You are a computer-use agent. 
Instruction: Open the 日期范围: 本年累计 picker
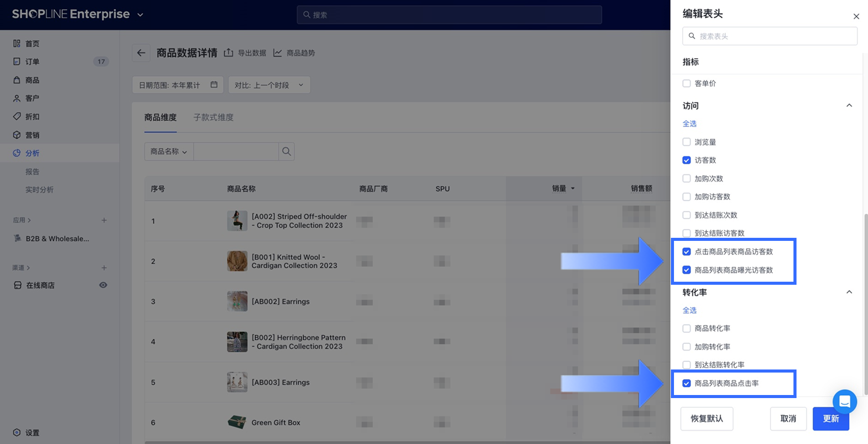coord(178,85)
